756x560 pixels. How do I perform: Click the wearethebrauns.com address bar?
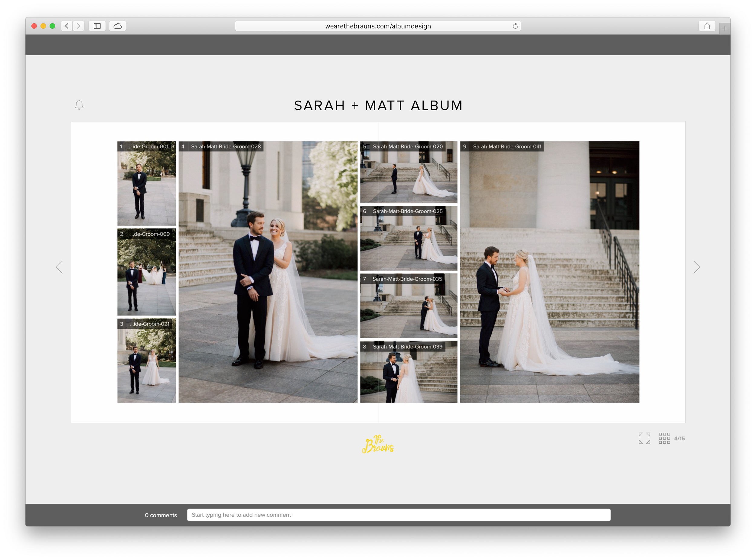(x=377, y=26)
